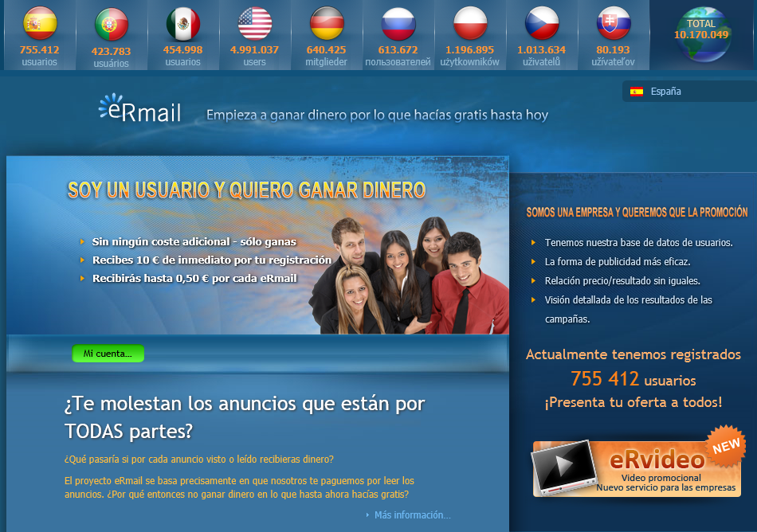
Task: Click the USA flag ball icon
Action: point(254,23)
